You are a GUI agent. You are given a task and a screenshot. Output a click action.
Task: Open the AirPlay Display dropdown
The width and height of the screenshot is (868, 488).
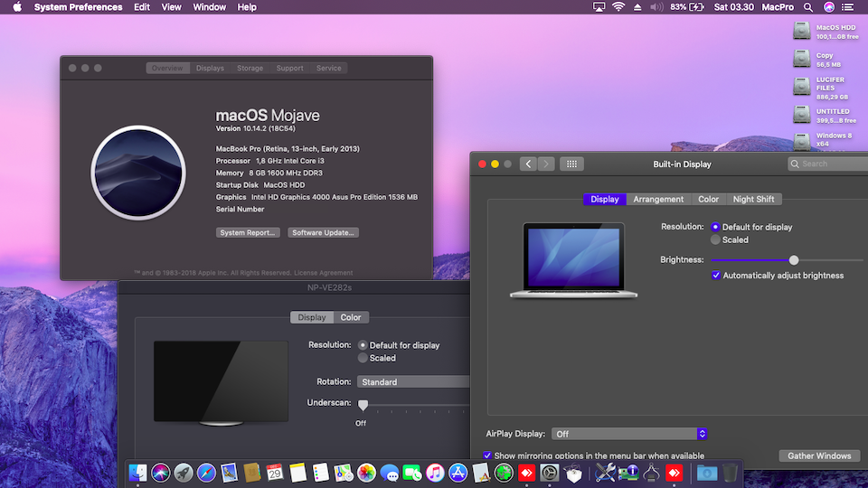(629, 434)
